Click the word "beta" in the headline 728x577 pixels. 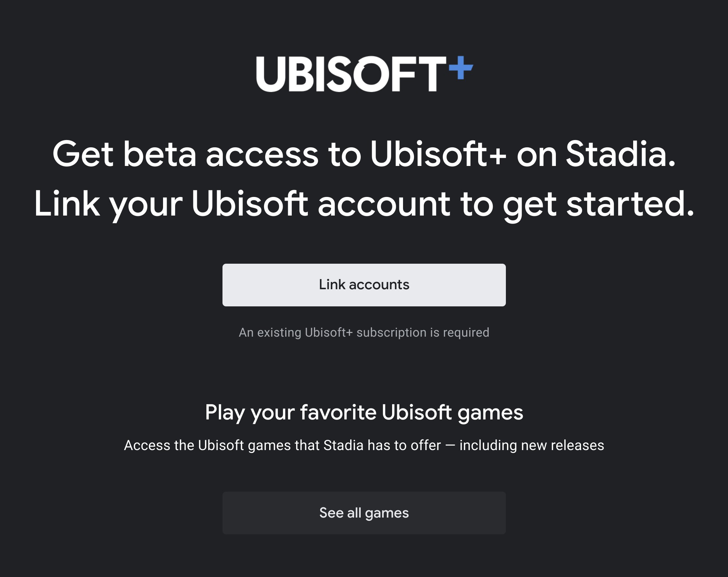pyautogui.click(x=160, y=154)
